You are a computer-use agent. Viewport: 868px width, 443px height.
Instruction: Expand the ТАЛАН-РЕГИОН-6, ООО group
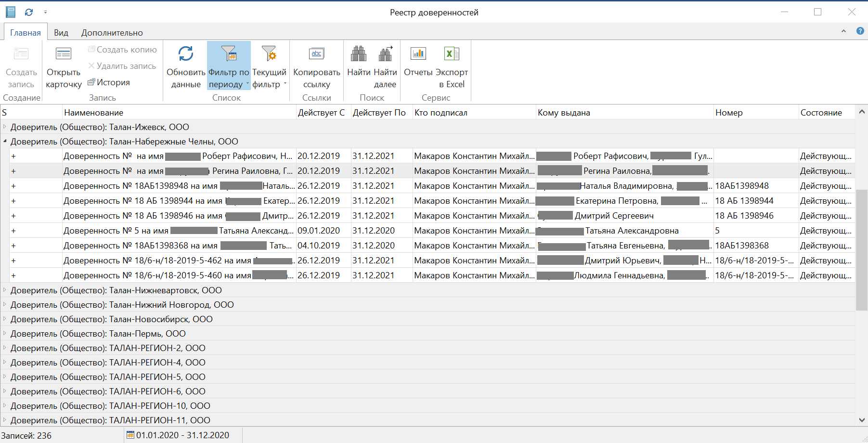[5, 391]
